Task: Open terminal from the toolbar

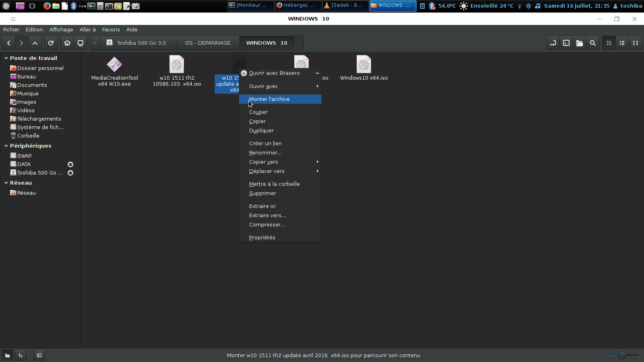Action: (x=566, y=43)
